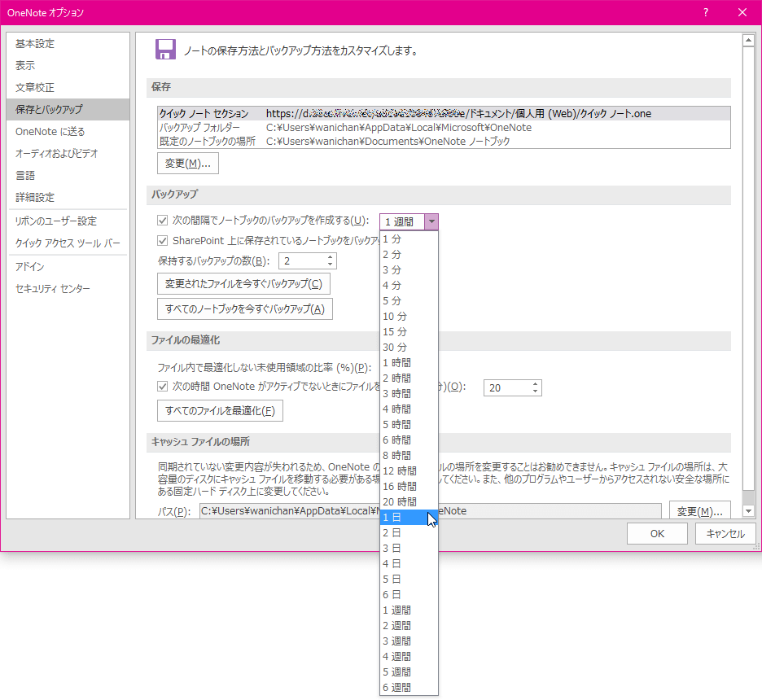Click the cache path パス text field
The image size is (762, 700).
[430, 511]
